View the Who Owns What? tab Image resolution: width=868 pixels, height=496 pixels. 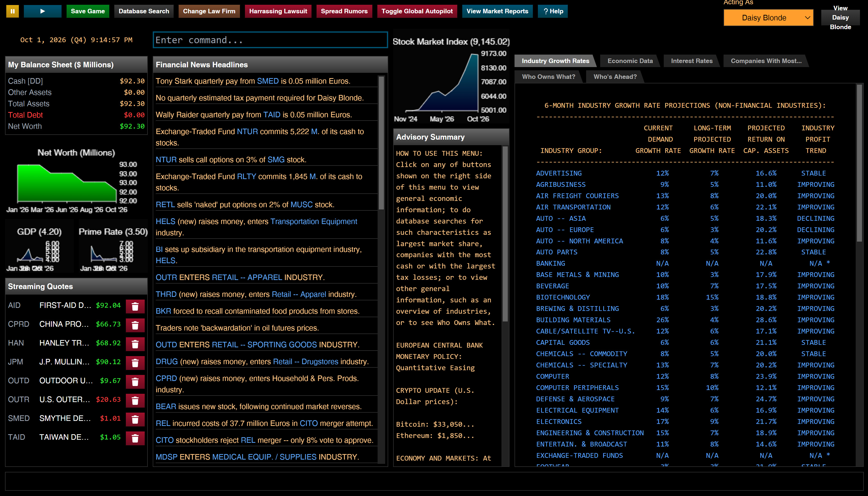pyautogui.click(x=548, y=77)
